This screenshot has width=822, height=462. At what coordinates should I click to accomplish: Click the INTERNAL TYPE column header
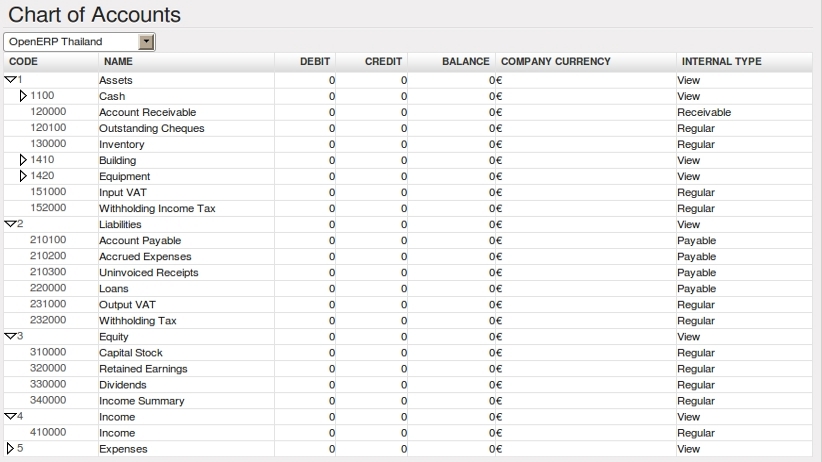click(x=721, y=61)
